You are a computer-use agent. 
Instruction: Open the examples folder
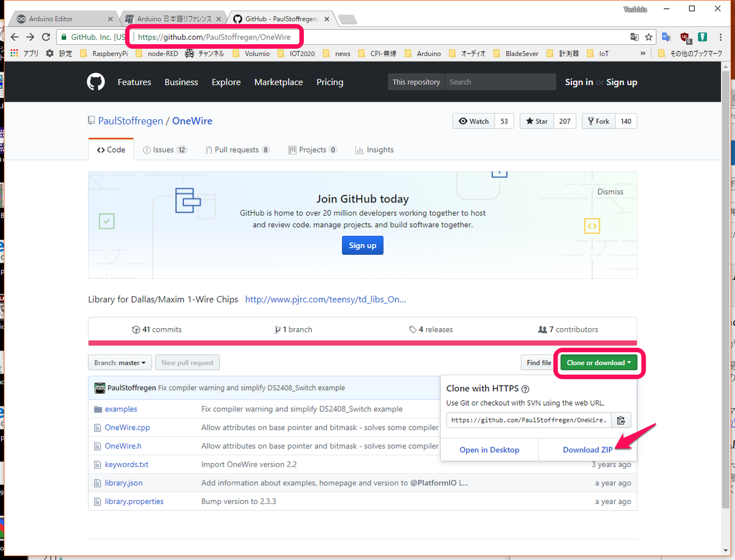pyautogui.click(x=121, y=409)
